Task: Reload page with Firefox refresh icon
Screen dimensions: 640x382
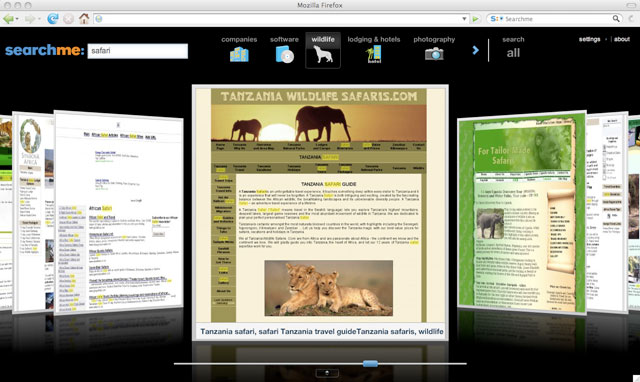Action: 53,18
